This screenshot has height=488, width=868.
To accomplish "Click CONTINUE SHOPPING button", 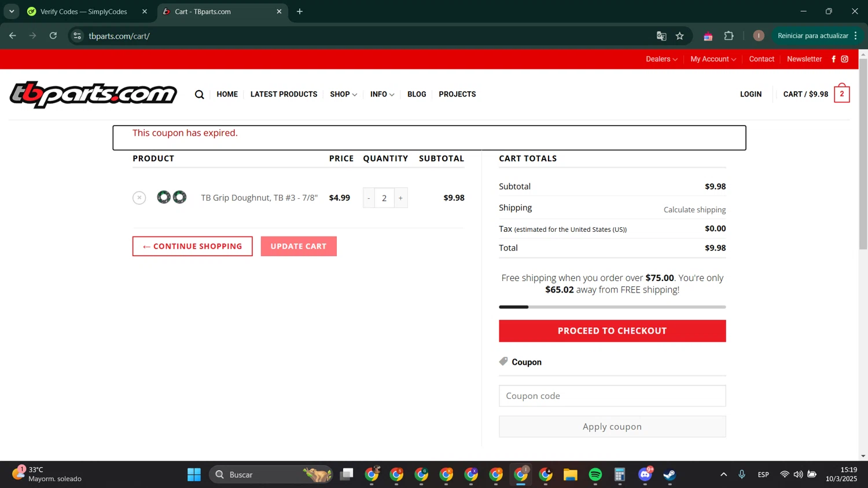I will (192, 246).
